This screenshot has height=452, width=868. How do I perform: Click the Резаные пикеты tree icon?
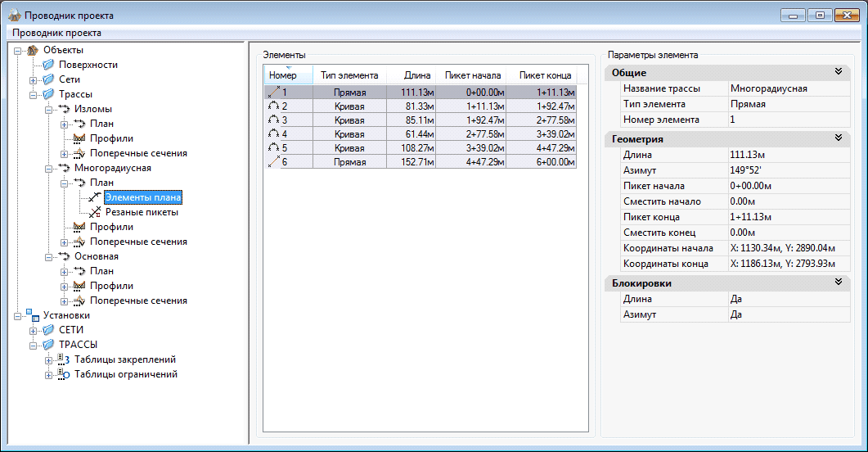pos(95,212)
